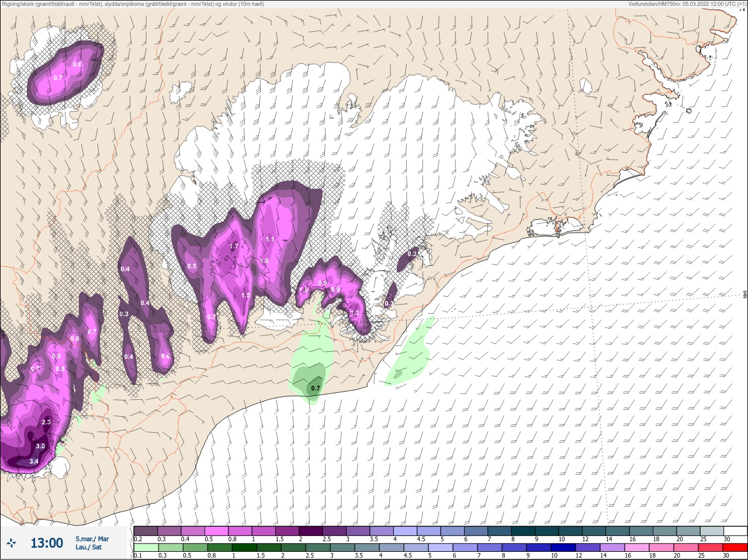Select the deep navy 10–12 swatch in bottom legend row

click(x=564, y=548)
